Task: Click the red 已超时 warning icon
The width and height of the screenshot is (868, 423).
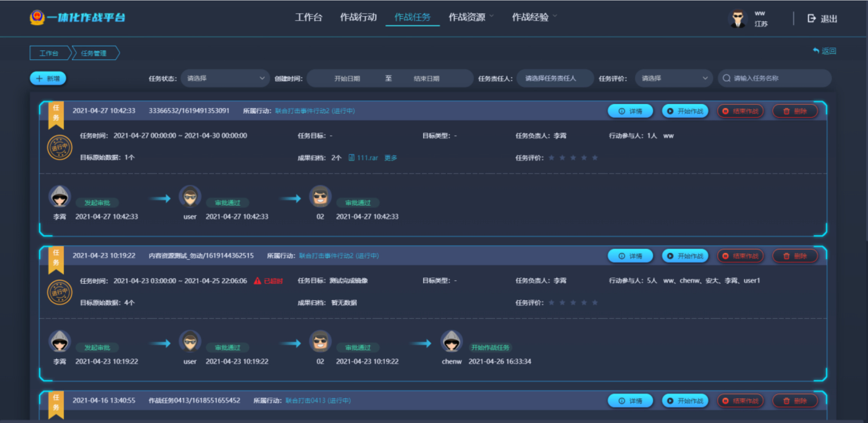Action: 258,281
